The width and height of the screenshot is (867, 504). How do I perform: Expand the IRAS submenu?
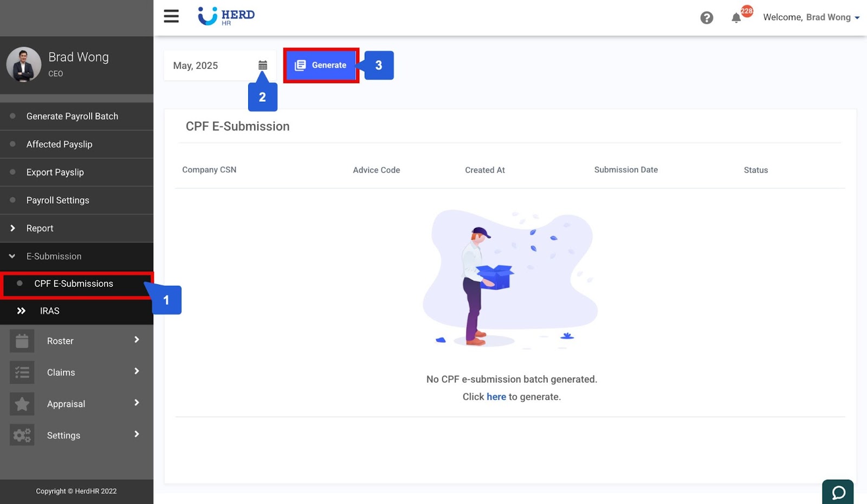pyautogui.click(x=49, y=311)
